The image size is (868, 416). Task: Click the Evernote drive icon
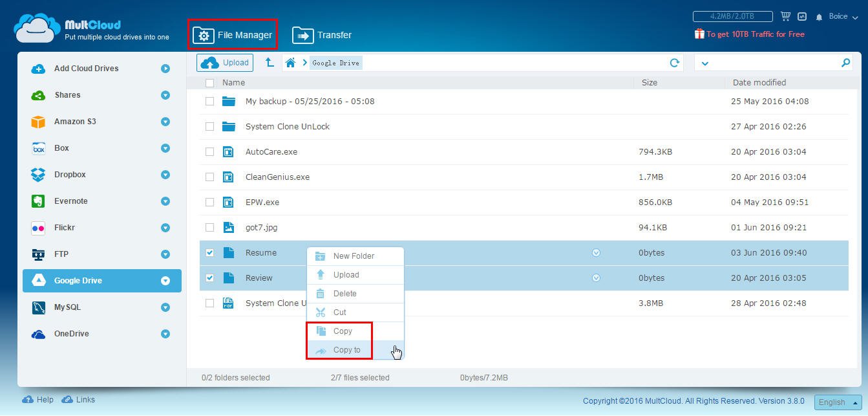click(x=38, y=201)
